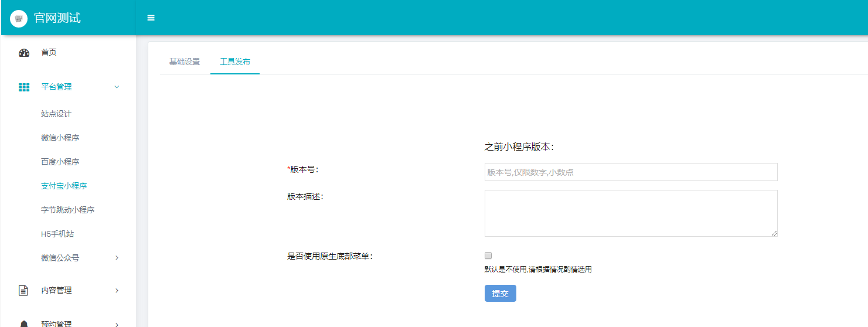Select the 工具发布 tab
This screenshot has height=327, width=868.
(x=235, y=62)
